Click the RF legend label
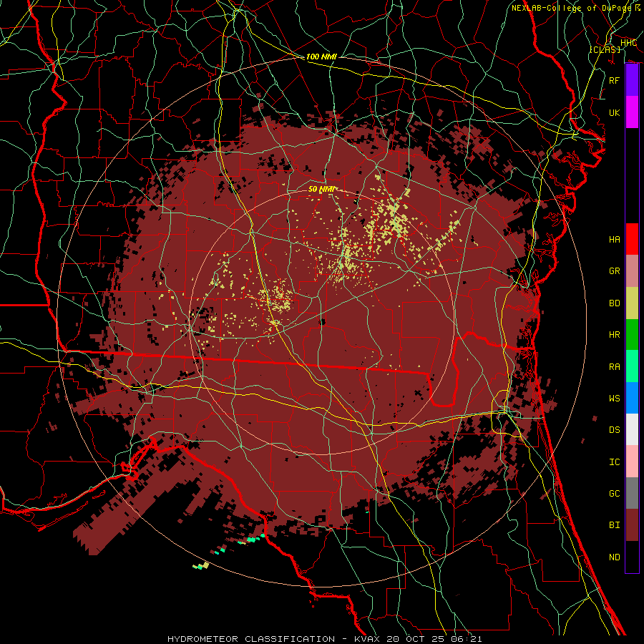 [x=615, y=81]
